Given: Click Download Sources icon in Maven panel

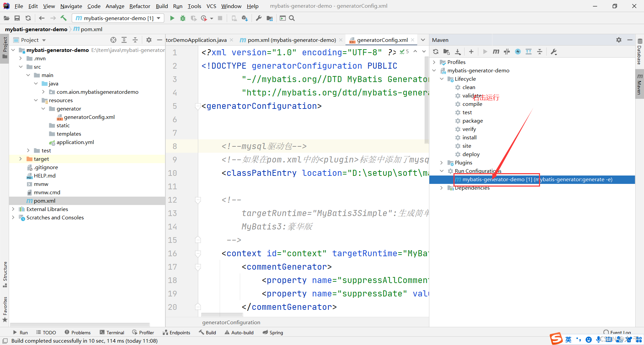Looking at the screenshot, I should (x=458, y=52).
